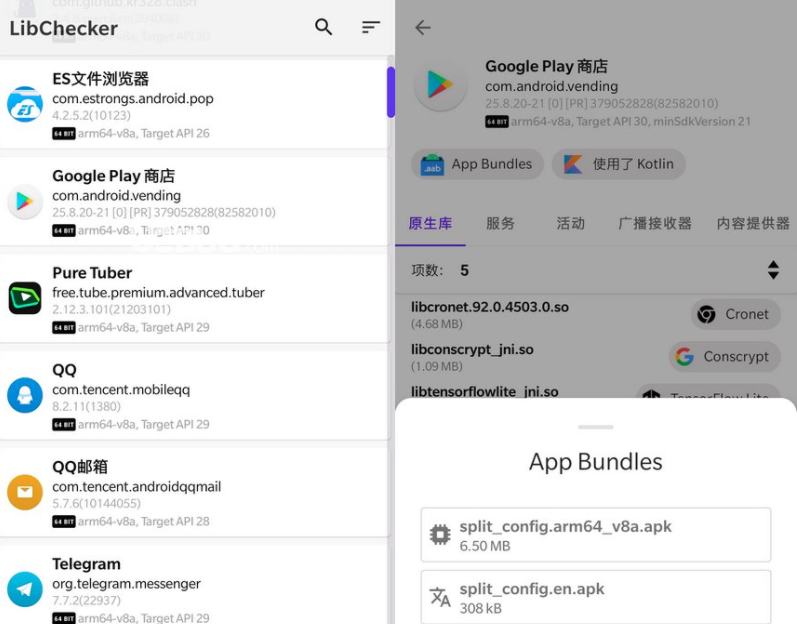Open the Pure Tuber list entry
Screen dimensions: 797x624
pyautogui.click(x=195, y=298)
